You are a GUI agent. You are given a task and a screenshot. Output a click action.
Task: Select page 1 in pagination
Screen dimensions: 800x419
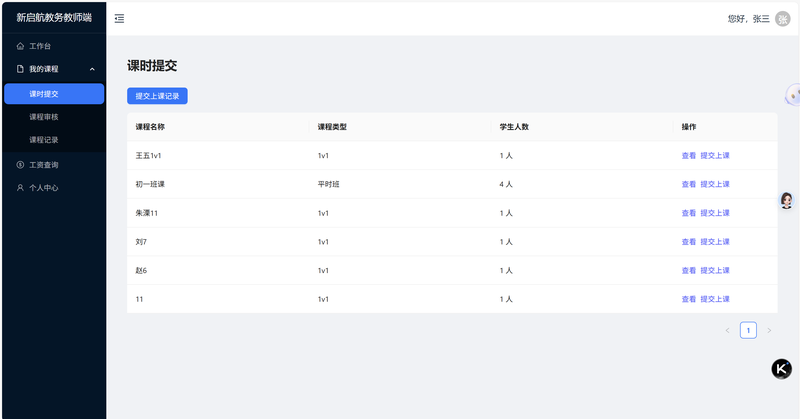tap(748, 331)
